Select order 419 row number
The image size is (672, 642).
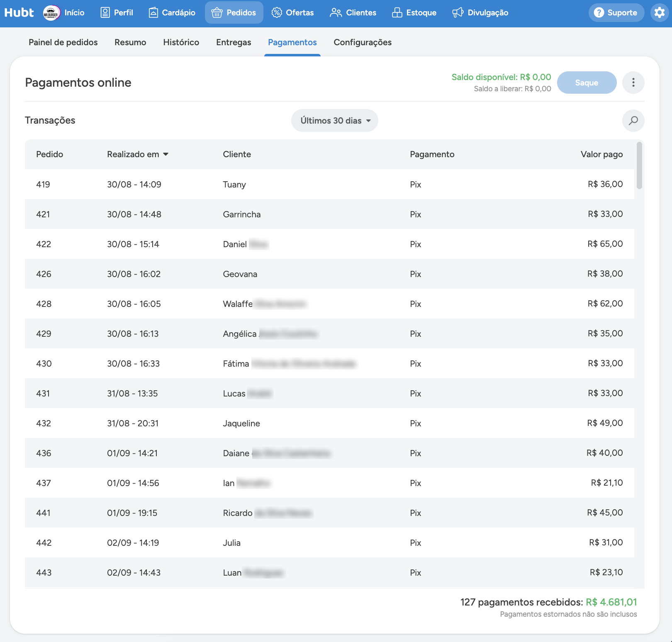[x=43, y=184]
